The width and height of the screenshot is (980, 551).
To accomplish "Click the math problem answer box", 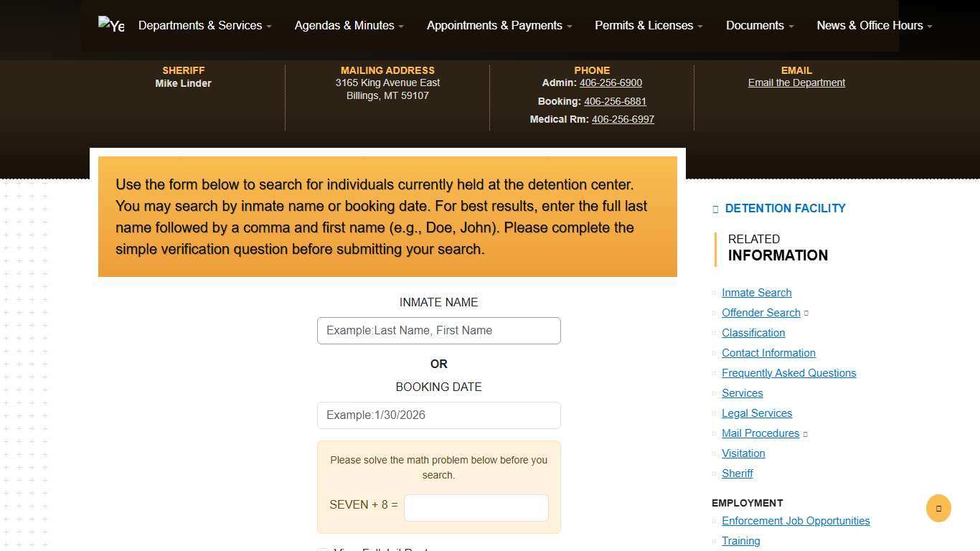I will [476, 508].
